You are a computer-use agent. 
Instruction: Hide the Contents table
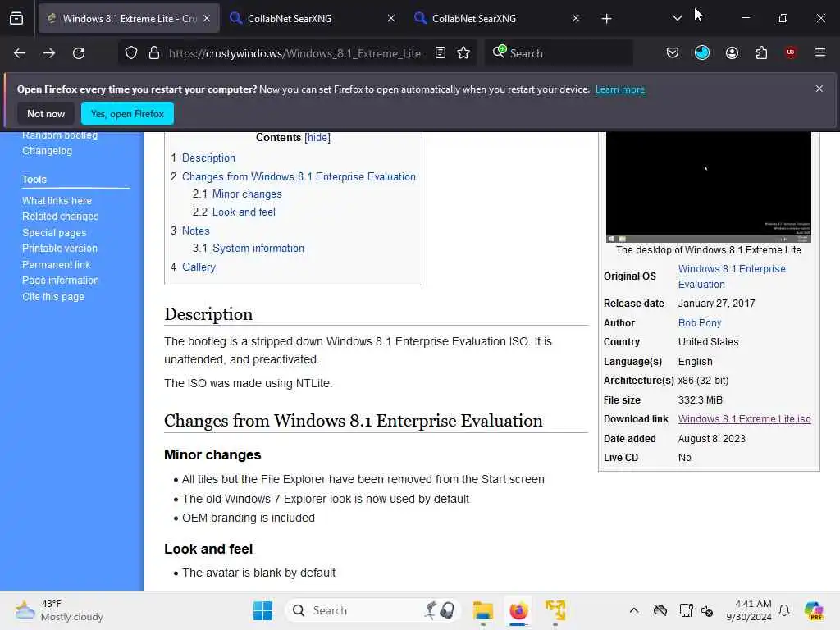pos(317,138)
